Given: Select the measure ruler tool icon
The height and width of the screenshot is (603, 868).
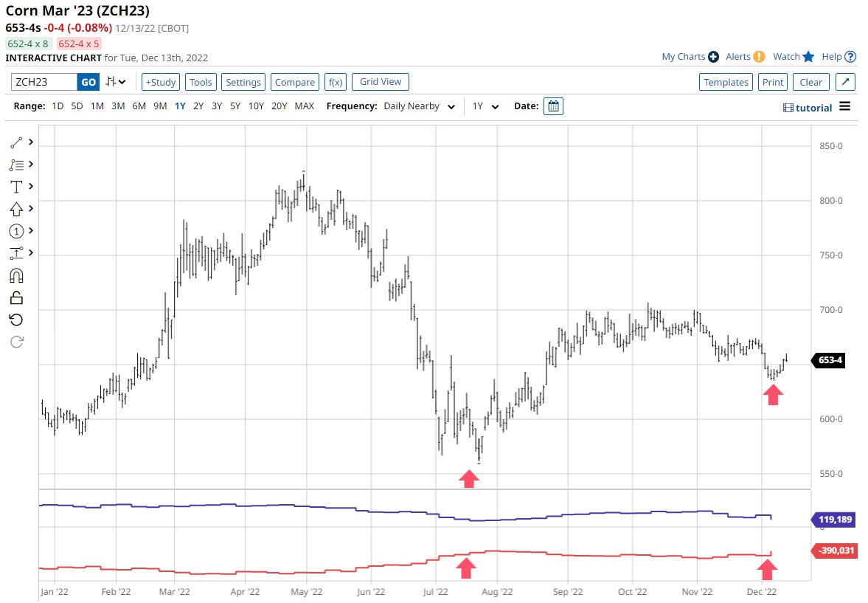Looking at the screenshot, I should tap(16, 253).
